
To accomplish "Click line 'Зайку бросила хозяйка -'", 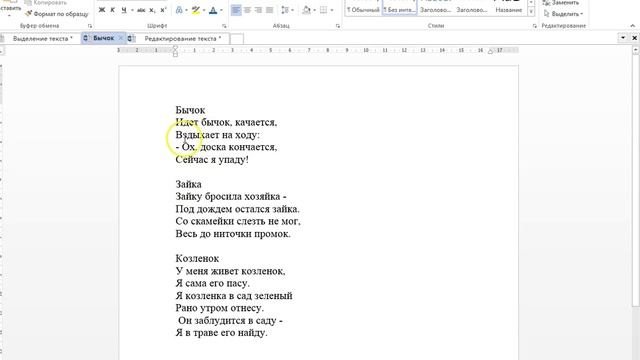I will click(231, 197).
